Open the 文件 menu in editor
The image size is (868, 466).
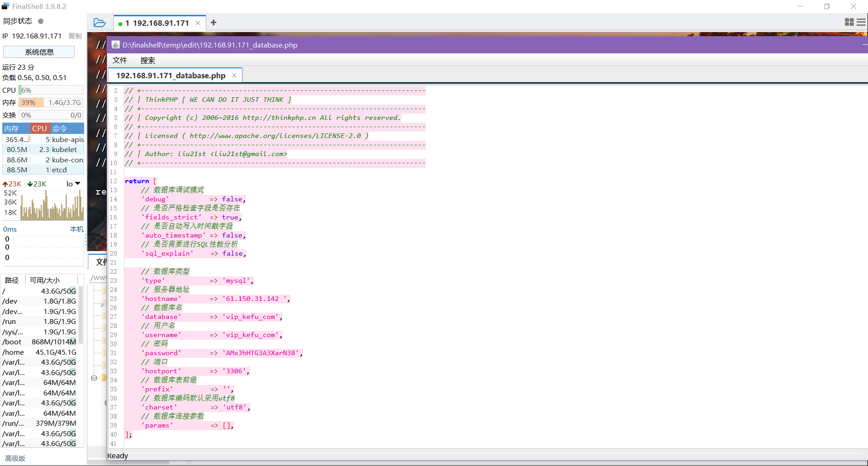(x=120, y=60)
